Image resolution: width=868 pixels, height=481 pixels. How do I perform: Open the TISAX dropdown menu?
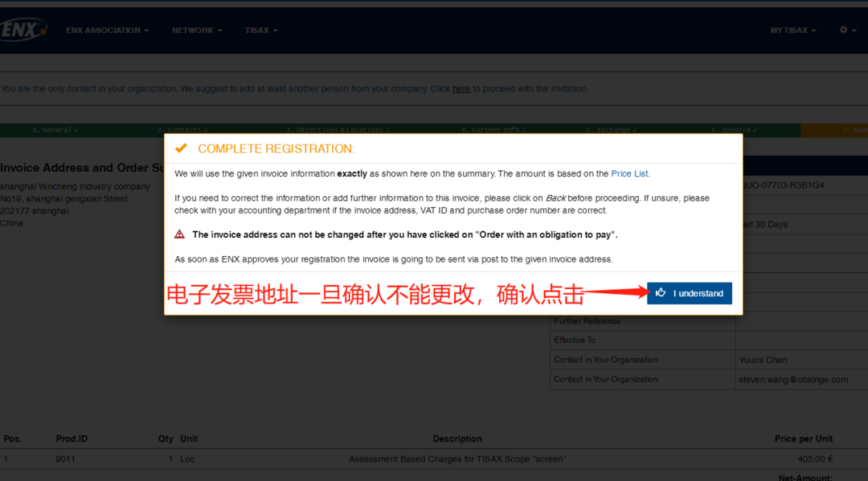point(261,31)
